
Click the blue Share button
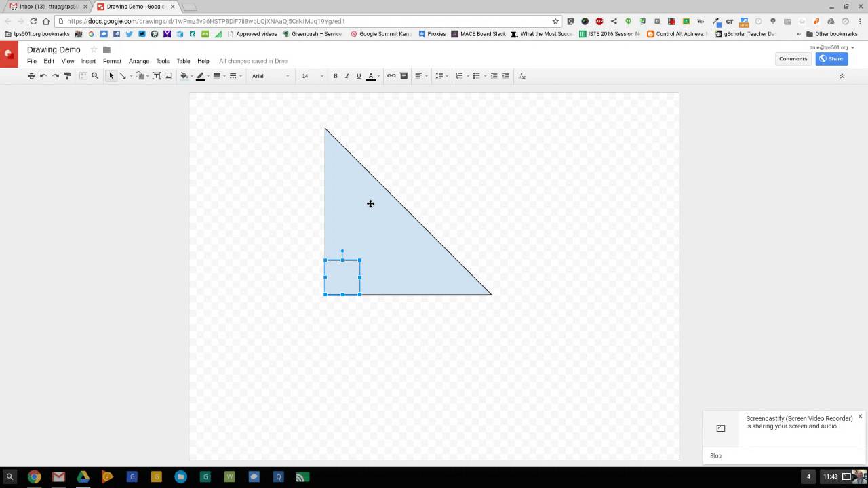tap(831, 58)
